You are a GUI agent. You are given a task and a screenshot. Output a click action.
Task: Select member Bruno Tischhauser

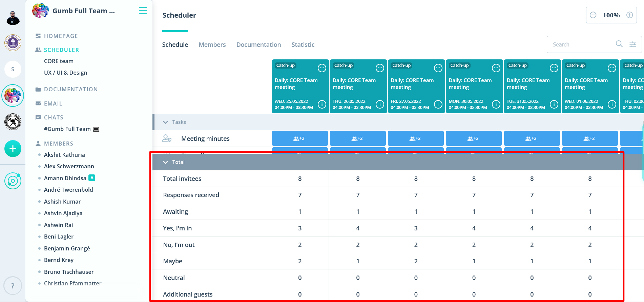pyautogui.click(x=69, y=272)
